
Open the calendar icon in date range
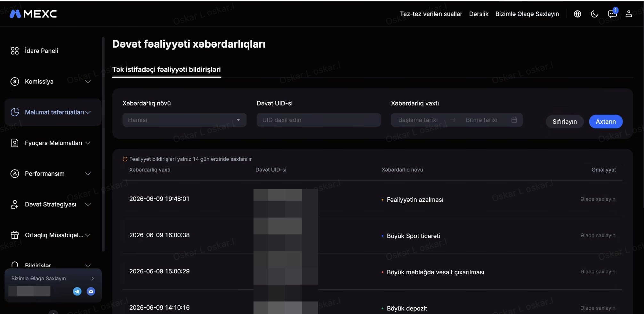pos(514,120)
